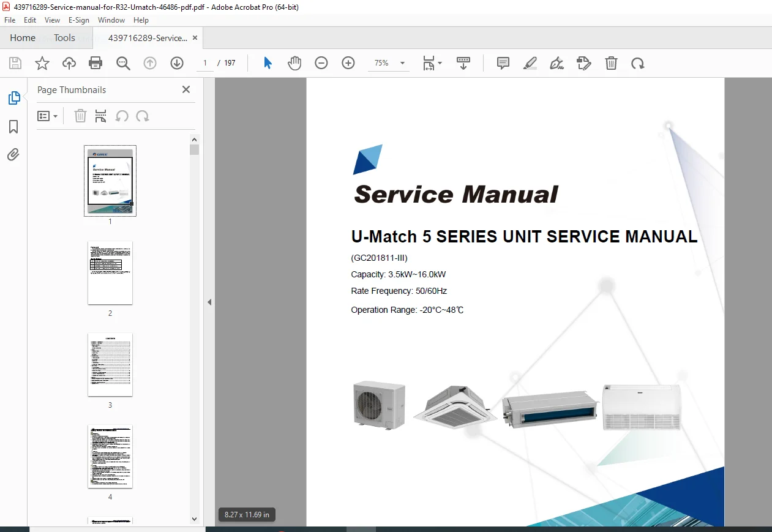The image size is (772, 532).
Task: Open thumbnails options dropdown menu
Action: [x=47, y=116]
